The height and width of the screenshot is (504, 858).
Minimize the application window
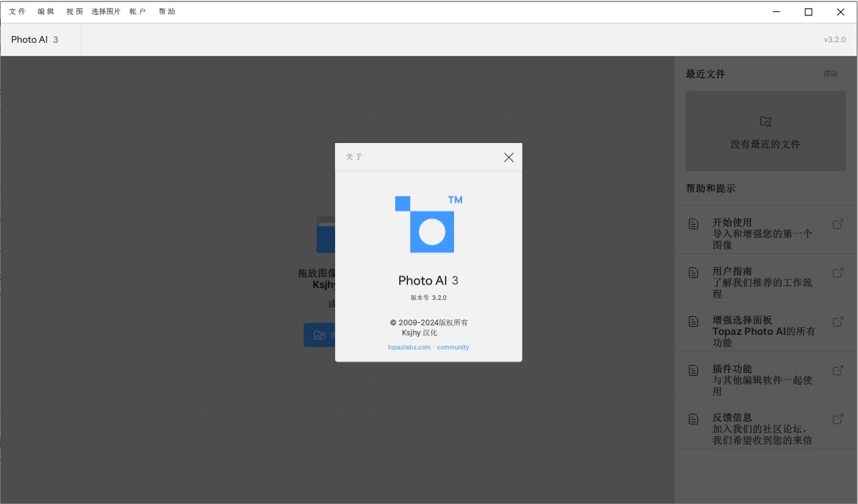click(776, 11)
